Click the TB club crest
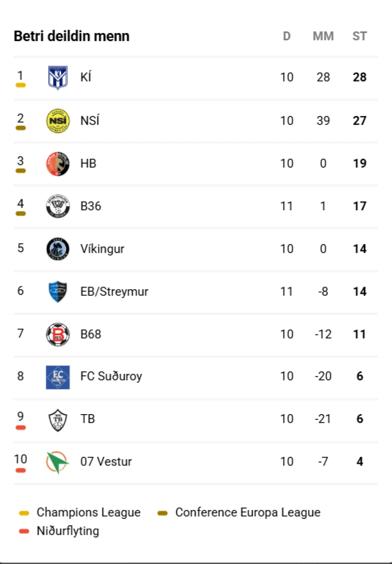 pyautogui.click(x=58, y=419)
